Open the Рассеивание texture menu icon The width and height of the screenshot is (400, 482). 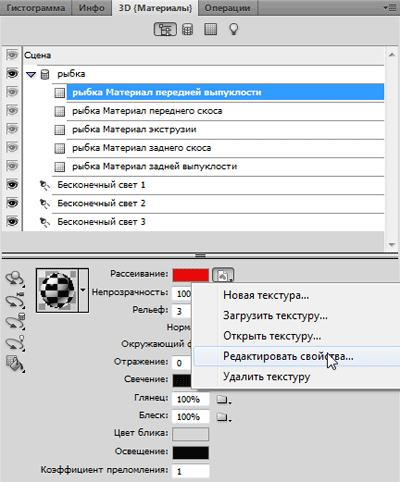click(223, 275)
